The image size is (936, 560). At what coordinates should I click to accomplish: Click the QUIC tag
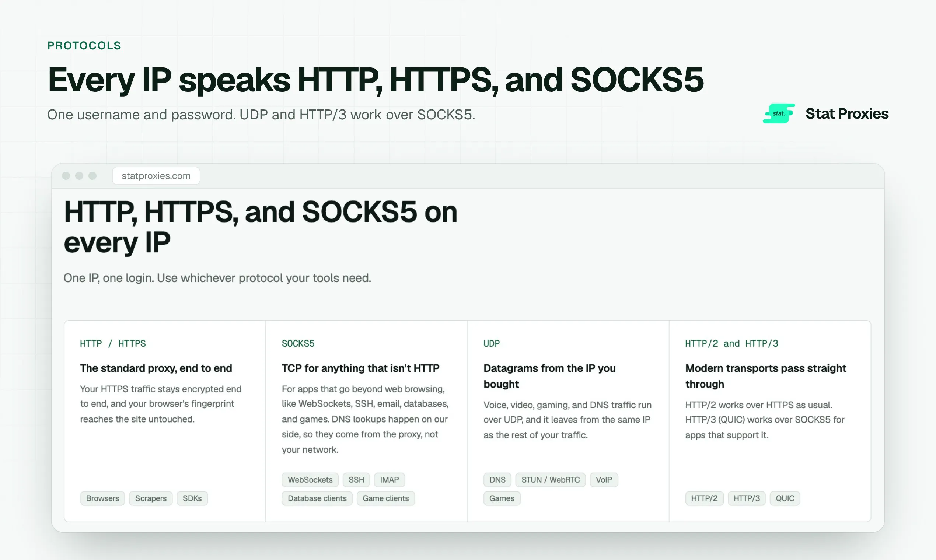pyautogui.click(x=785, y=498)
